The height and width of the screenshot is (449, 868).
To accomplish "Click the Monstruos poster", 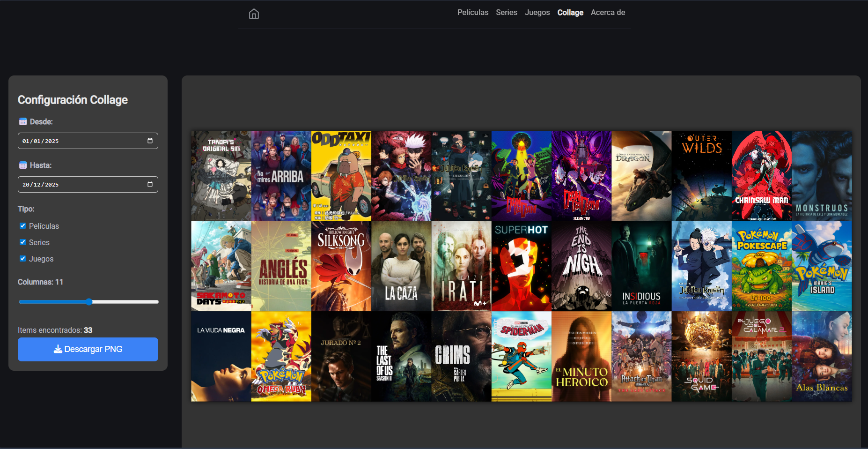I will tap(822, 176).
